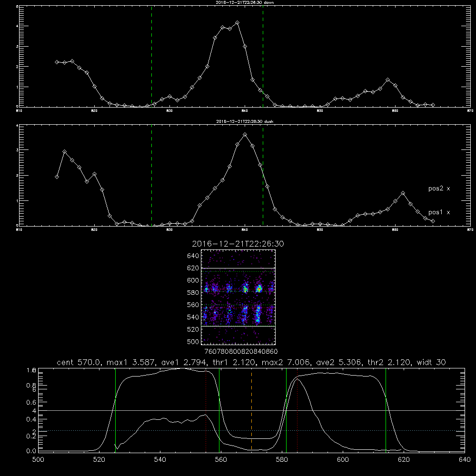This screenshot has height=476, width=476.
Task: Click the 'pos1 x' label
Action: pyautogui.click(x=439, y=212)
